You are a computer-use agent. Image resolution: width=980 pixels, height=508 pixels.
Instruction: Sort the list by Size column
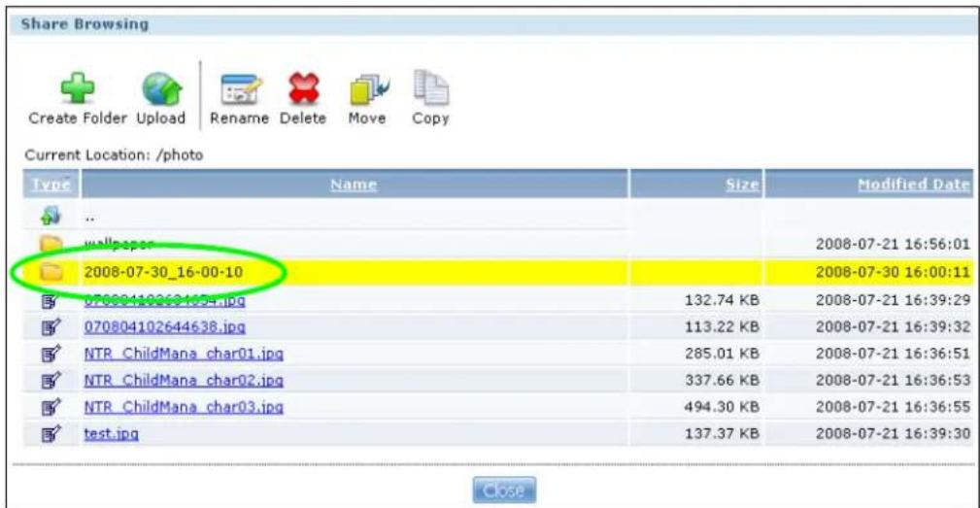742,185
